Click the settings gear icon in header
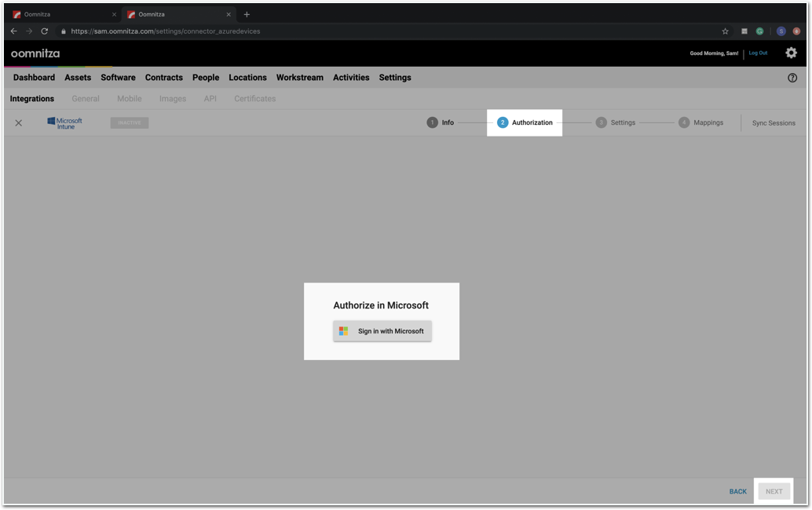Image resolution: width=812 pixels, height=510 pixels. coord(791,53)
